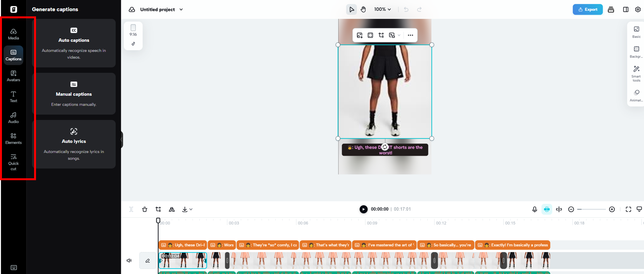This screenshot has width=644, height=274.
Task: Open the Avatars sidebar tab
Action: click(14, 76)
